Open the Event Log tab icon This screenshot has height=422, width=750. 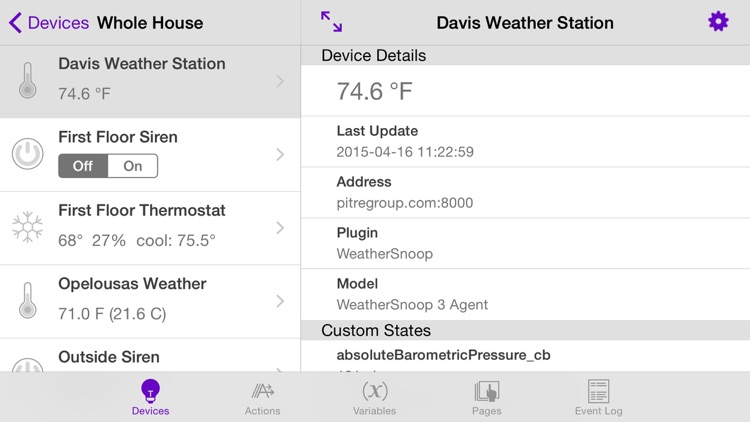598,391
